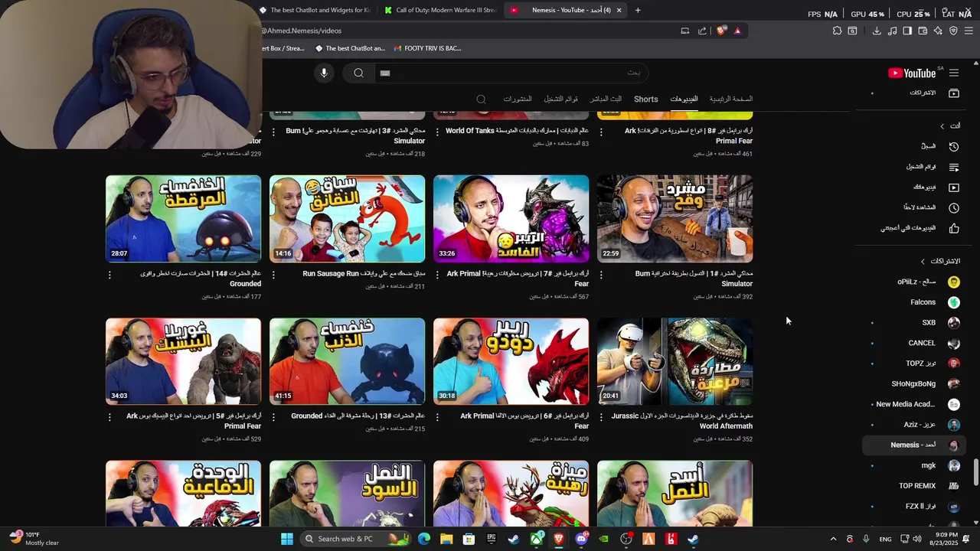Switch to the Call of Duty Modern Warfare tab
Image resolution: width=980 pixels, height=551 pixels.
441,10
